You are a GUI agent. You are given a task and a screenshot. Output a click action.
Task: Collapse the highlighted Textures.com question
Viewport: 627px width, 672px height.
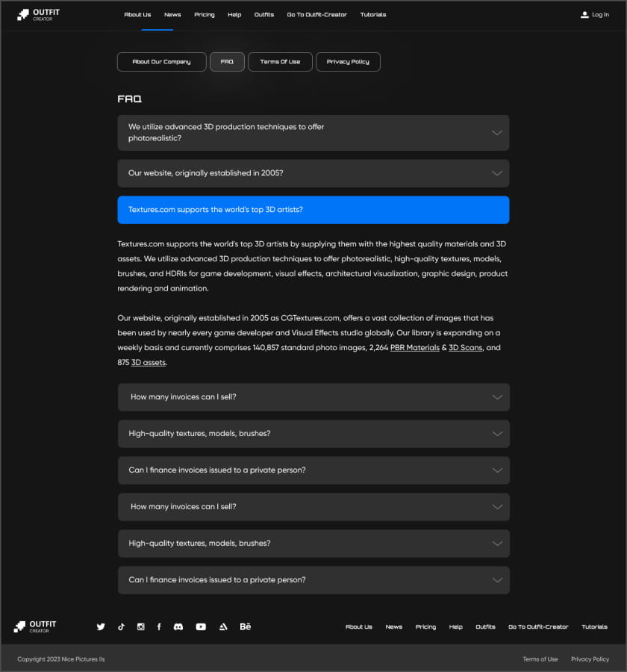(313, 210)
